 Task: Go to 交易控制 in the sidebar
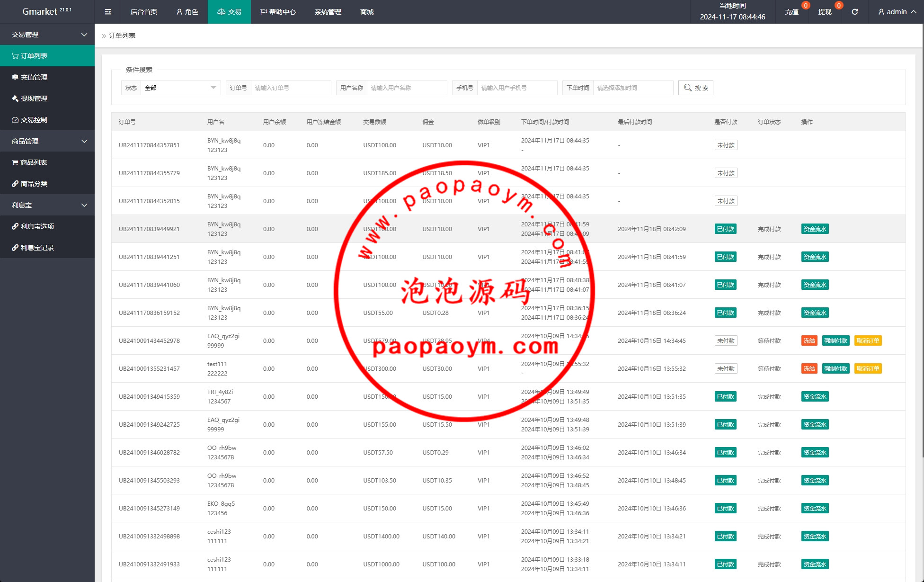pos(34,120)
